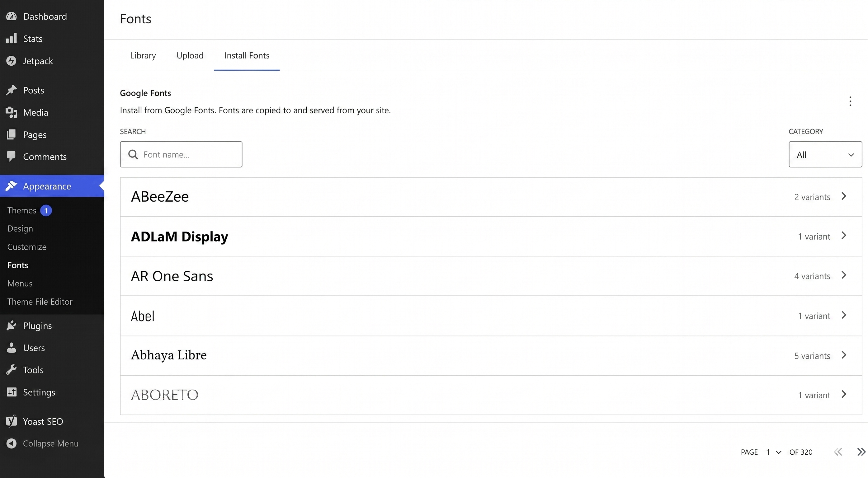Open the Jetpack menu label

38,61
